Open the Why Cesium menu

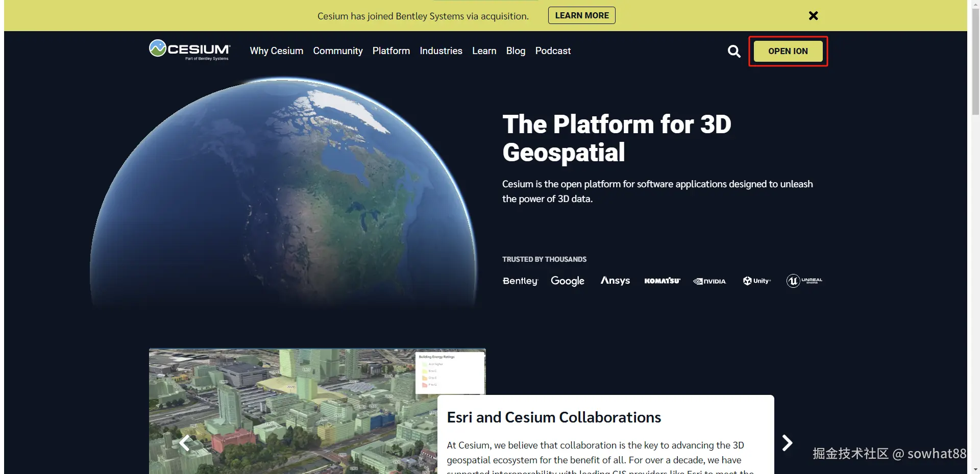click(277, 51)
